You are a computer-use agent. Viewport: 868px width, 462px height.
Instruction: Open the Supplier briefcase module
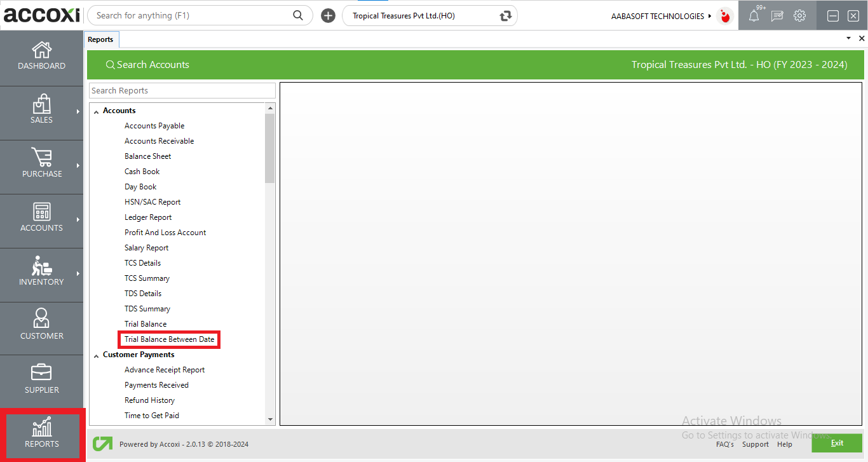coord(41,373)
